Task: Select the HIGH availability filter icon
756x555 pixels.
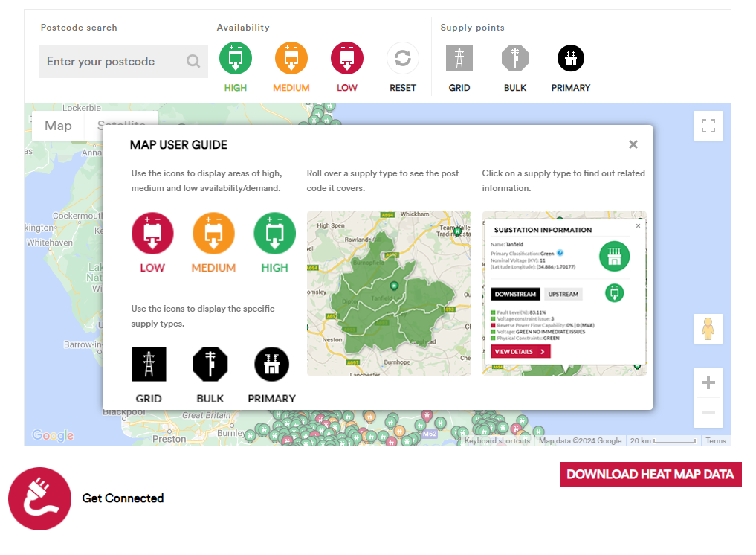Action: pyautogui.click(x=236, y=57)
